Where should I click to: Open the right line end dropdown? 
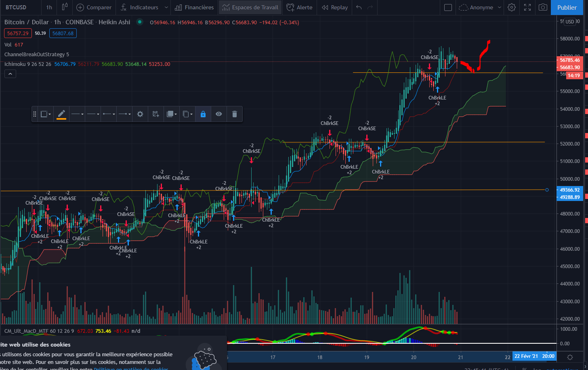(124, 114)
